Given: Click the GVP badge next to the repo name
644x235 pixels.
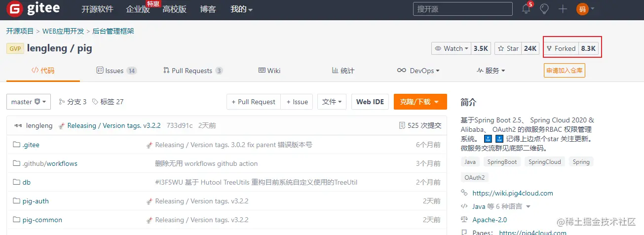Looking at the screenshot, I should [x=15, y=48].
